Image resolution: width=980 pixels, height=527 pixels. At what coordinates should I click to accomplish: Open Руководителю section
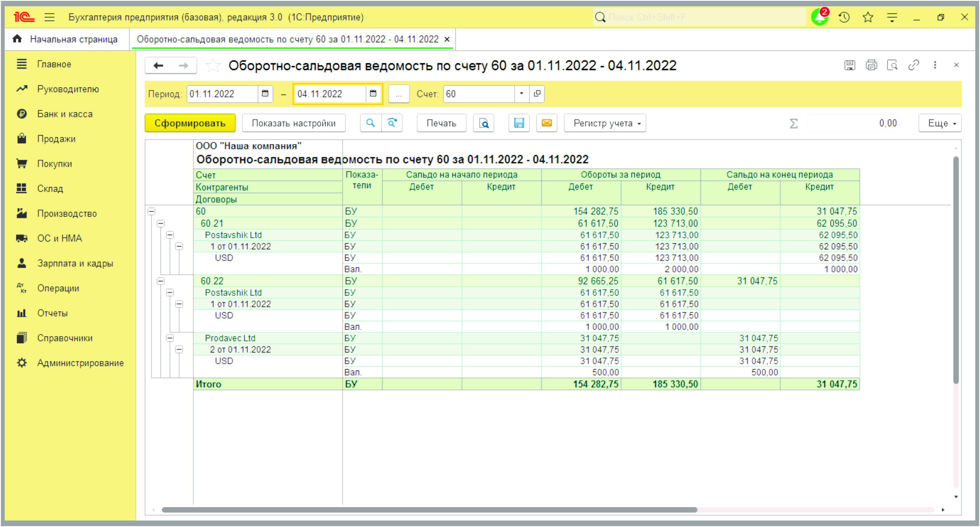pos(68,89)
